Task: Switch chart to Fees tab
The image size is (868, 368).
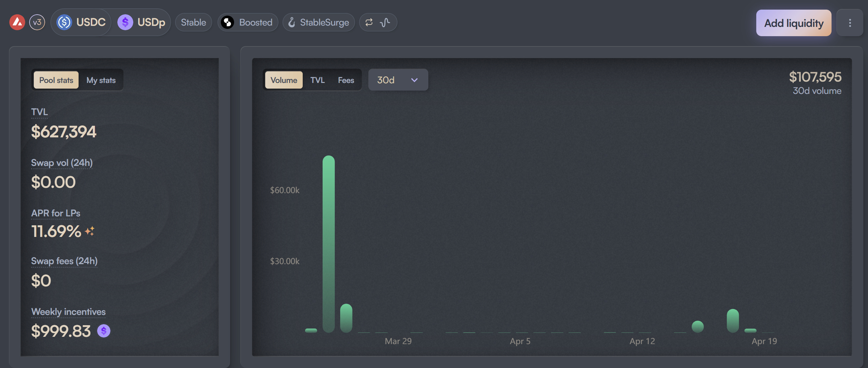Action: click(x=346, y=80)
